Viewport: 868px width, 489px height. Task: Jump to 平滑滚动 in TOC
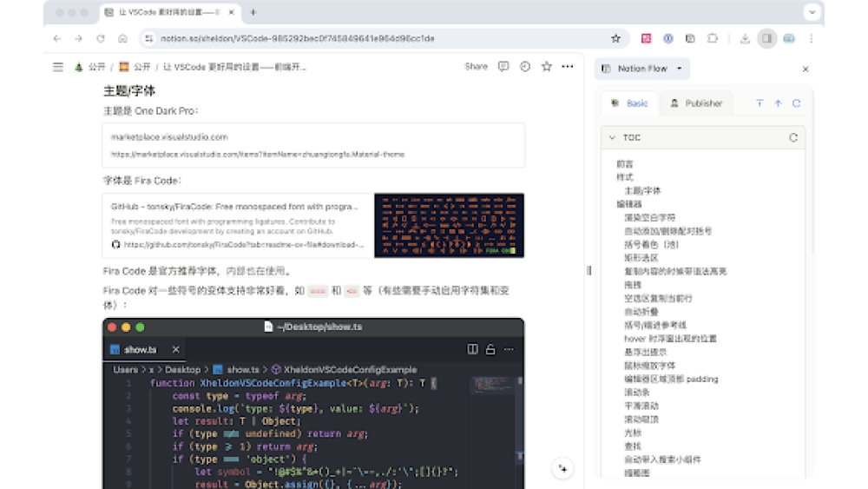tap(641, 406)
